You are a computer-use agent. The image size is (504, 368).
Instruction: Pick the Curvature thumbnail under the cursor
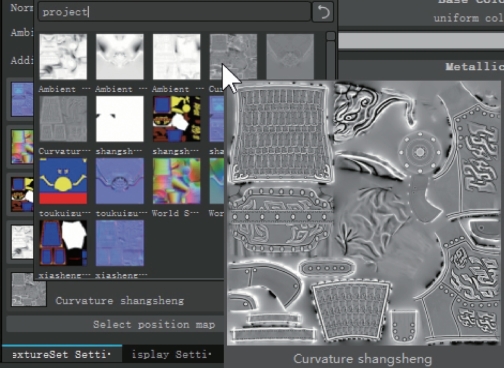233,57
